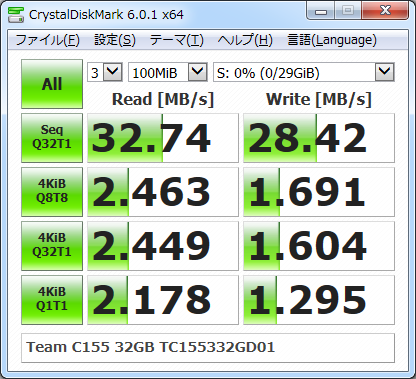Click the disabled maximize window button

pyautogui.click(x=348, y=11)
